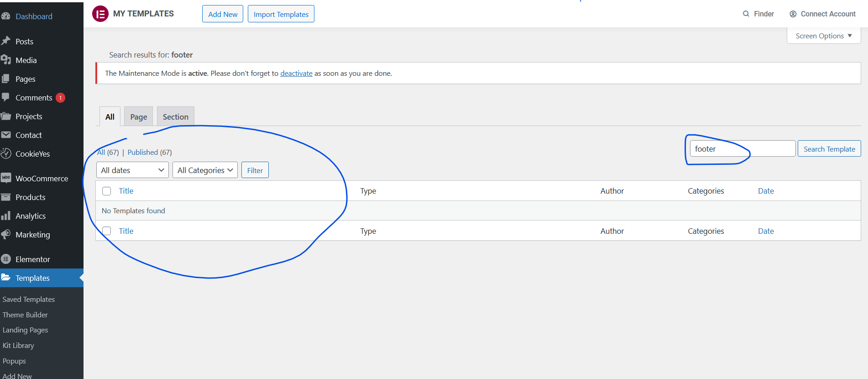Click the Connect Account text link
Screen dimensions: 868x379
pyautogui.click(x=828, y=14)
